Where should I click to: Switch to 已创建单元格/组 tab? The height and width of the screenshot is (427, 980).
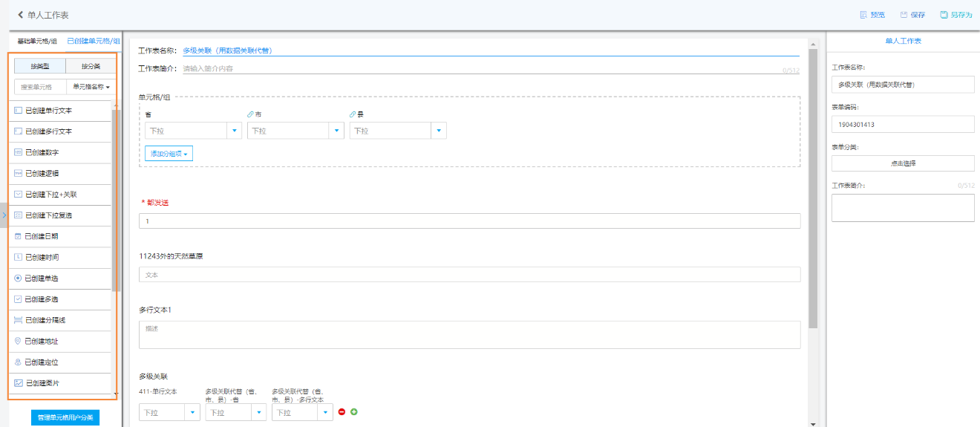tap(94, 42)
